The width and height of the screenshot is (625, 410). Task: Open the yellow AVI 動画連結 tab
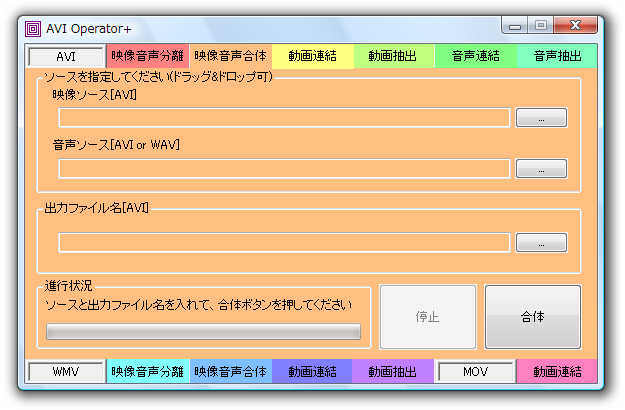[312, 56]
